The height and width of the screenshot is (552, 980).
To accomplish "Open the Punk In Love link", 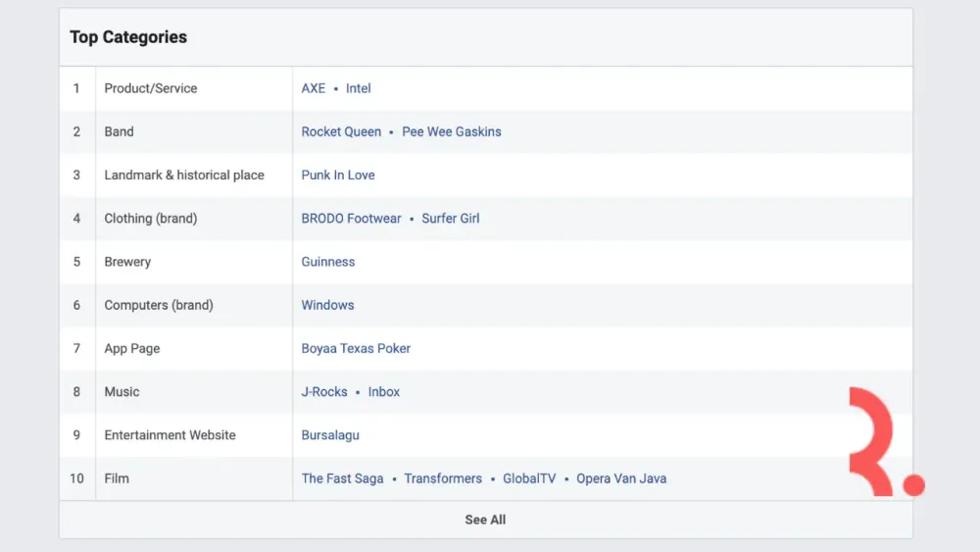I will (338, 176).
